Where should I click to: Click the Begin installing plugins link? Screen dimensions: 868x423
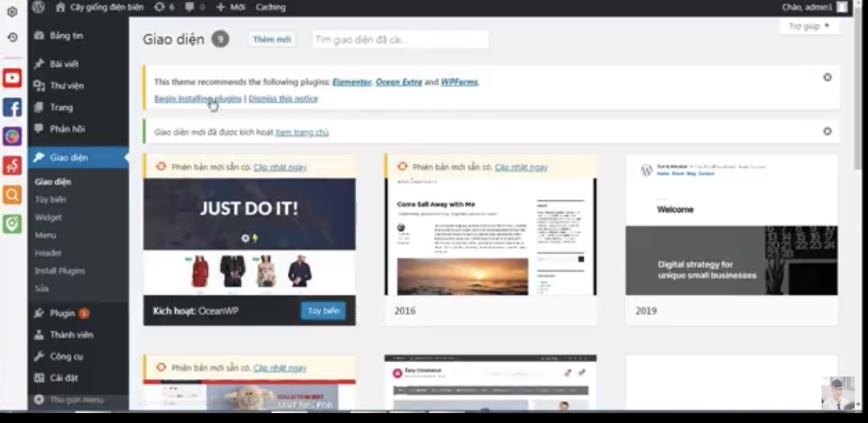pyautogui.click(x=198, y=99)
